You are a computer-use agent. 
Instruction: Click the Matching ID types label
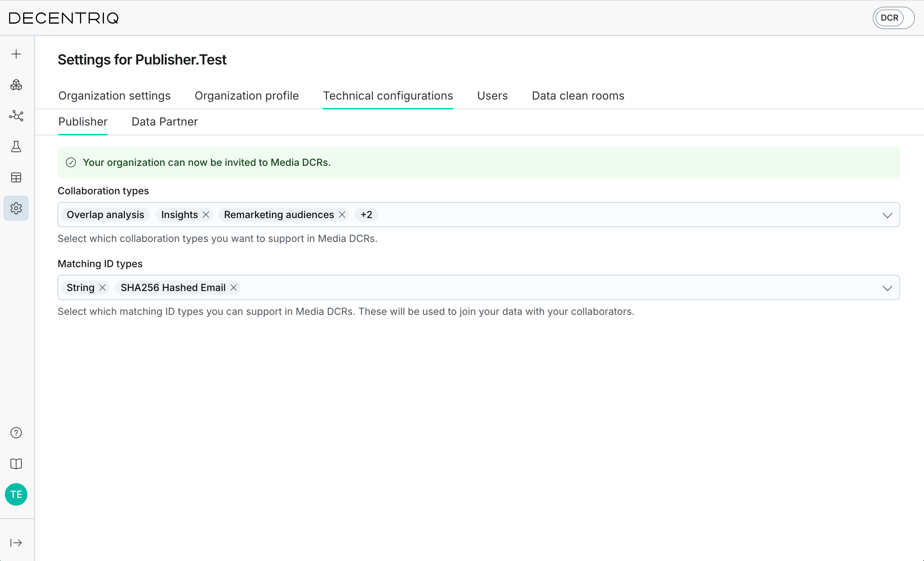click(x=100, y=264)
